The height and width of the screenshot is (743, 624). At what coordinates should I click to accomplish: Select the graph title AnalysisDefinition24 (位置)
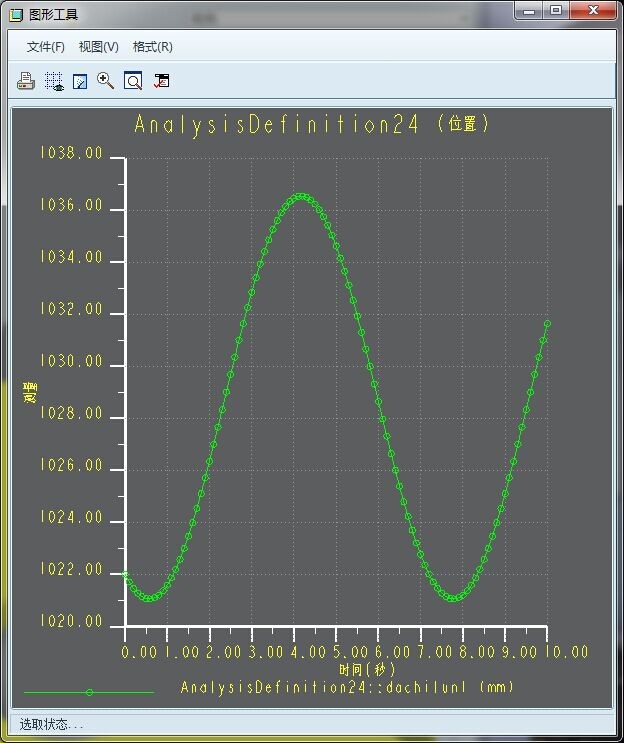[x=311, y=125]
